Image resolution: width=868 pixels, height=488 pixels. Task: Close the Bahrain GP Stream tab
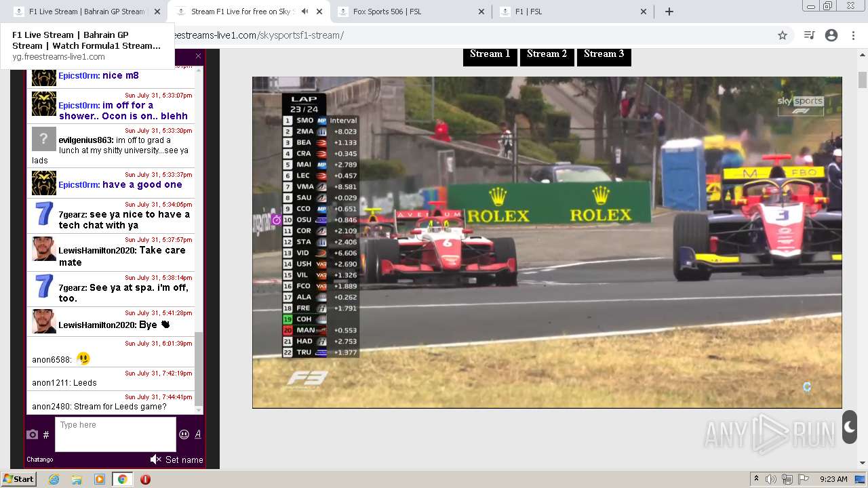157,12
